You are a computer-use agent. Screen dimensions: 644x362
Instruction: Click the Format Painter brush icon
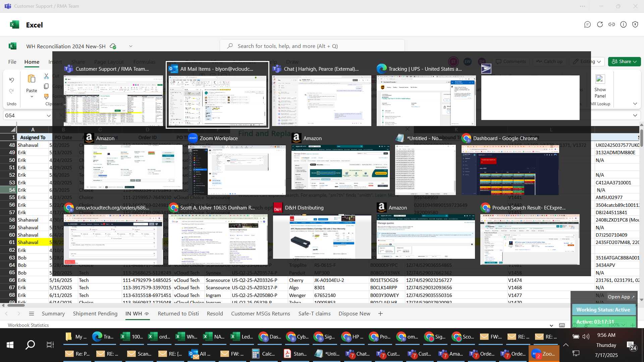tap(46, 97)
